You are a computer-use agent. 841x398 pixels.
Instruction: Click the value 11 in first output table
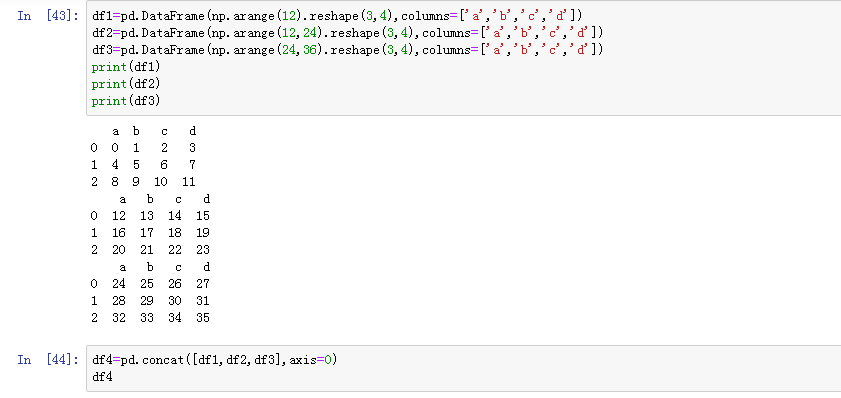tap(189, 182)
